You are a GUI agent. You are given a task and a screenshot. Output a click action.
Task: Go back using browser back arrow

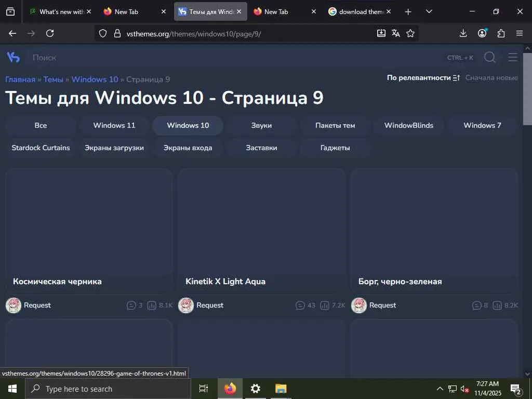click(x=12, y=33)
